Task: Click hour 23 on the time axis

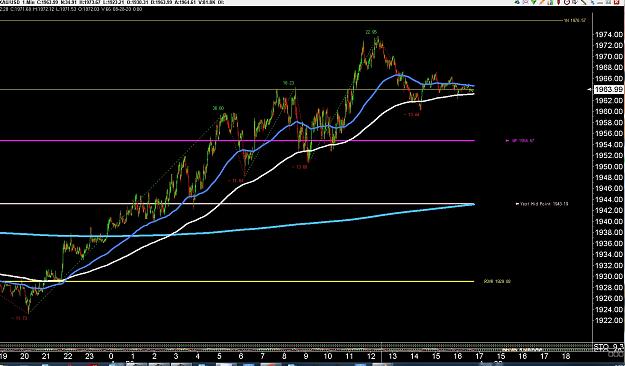Action: click(89, 356)
